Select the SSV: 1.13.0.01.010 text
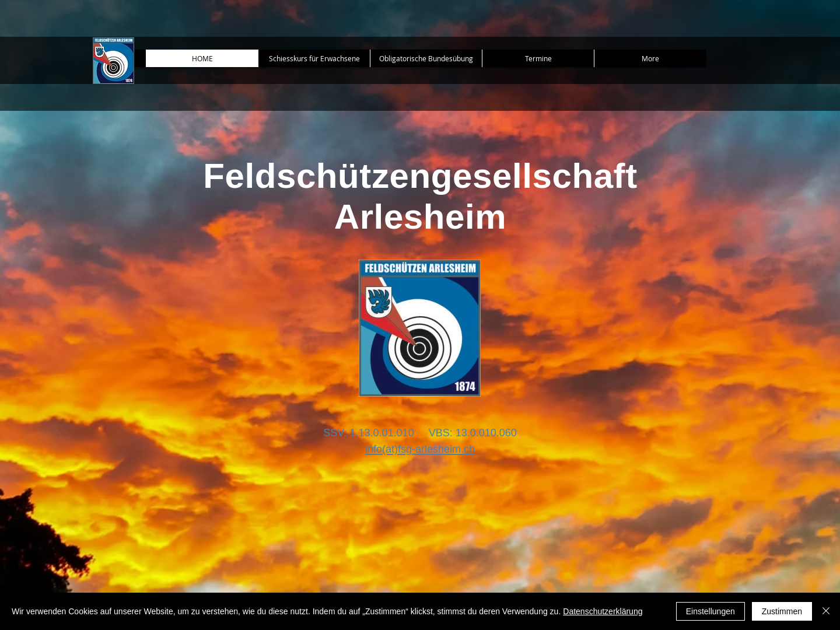840x630 pixels. tap(369, 433)
